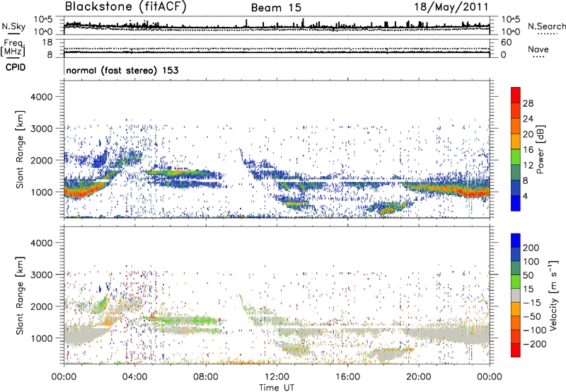The width and height of the screenshot is (566, 392).
Task: Click the '20:00' time axis tick label
Action: click(x=419, y=377)
